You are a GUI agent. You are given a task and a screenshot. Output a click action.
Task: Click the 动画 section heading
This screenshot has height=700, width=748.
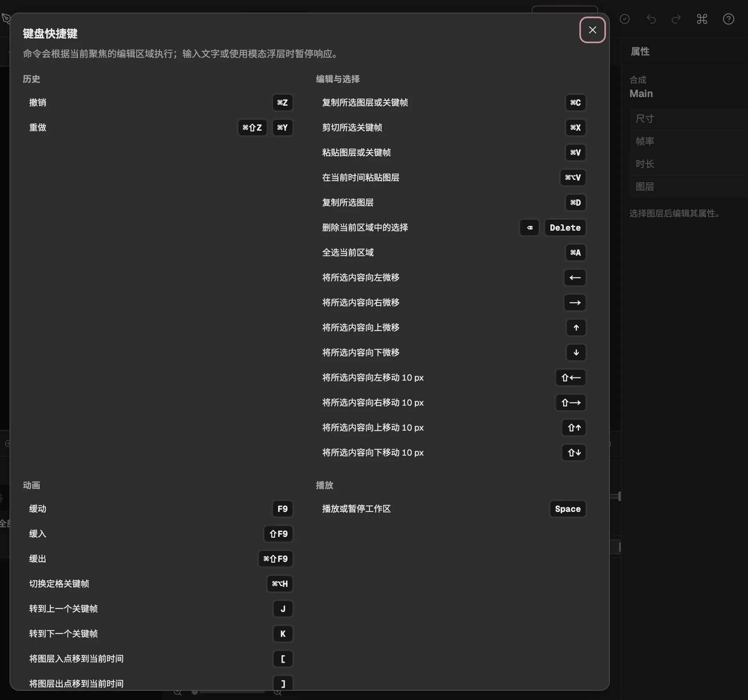[32, 485]
